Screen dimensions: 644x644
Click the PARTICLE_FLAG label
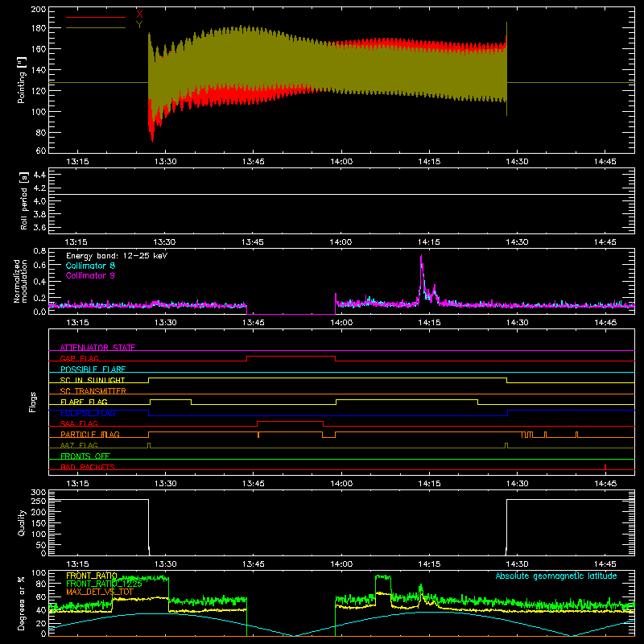[90, 434]
